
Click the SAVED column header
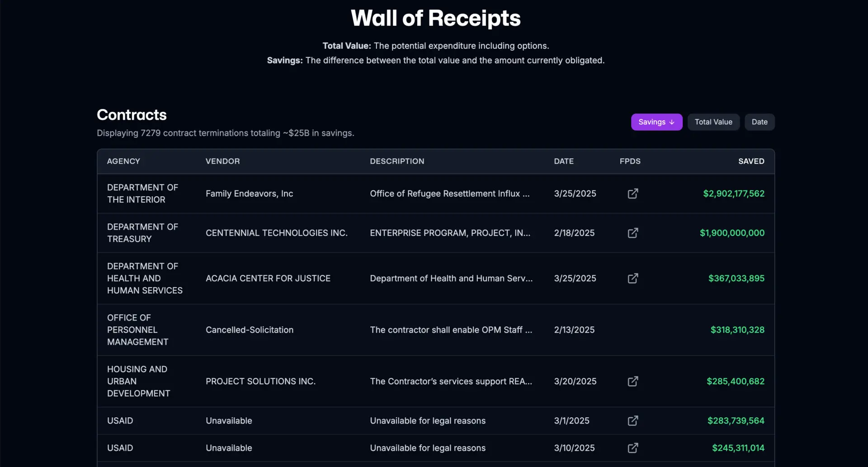[x=751, y=161]
